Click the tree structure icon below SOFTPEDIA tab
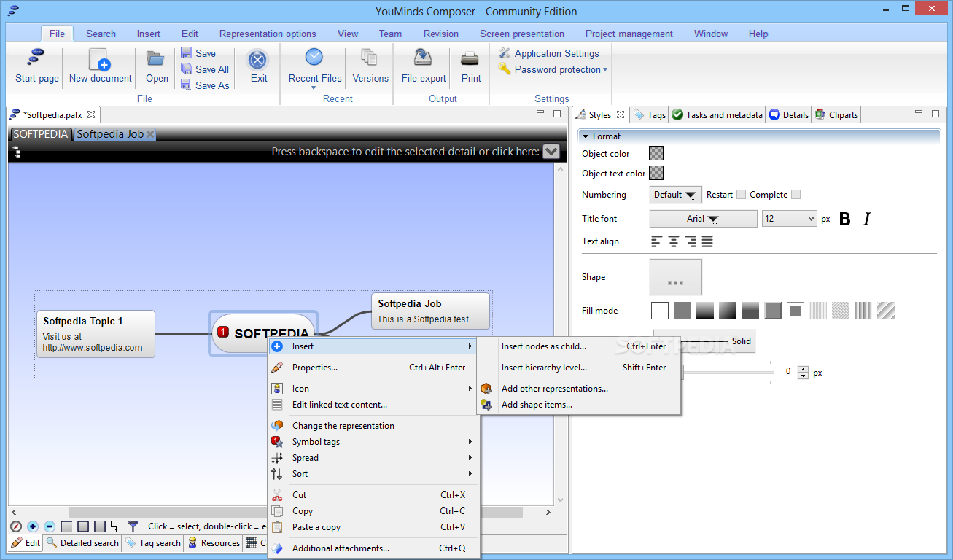Image resolution: width=953 pixels, height=560 pixels. 17,152
